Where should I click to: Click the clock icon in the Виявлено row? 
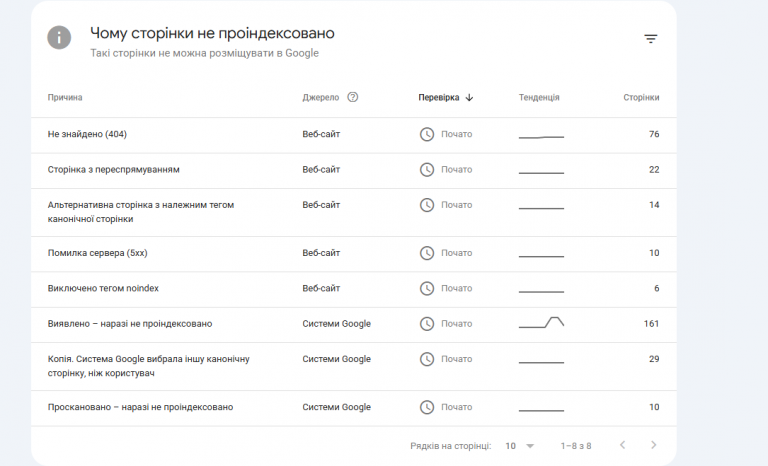tap(427, 323)
